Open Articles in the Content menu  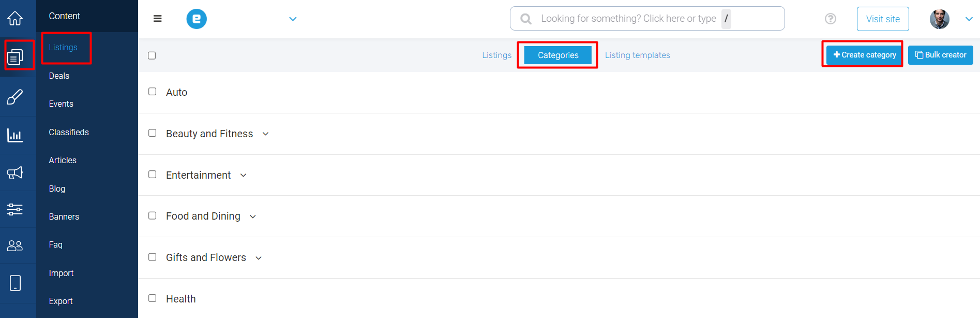(x=63, y=160)
